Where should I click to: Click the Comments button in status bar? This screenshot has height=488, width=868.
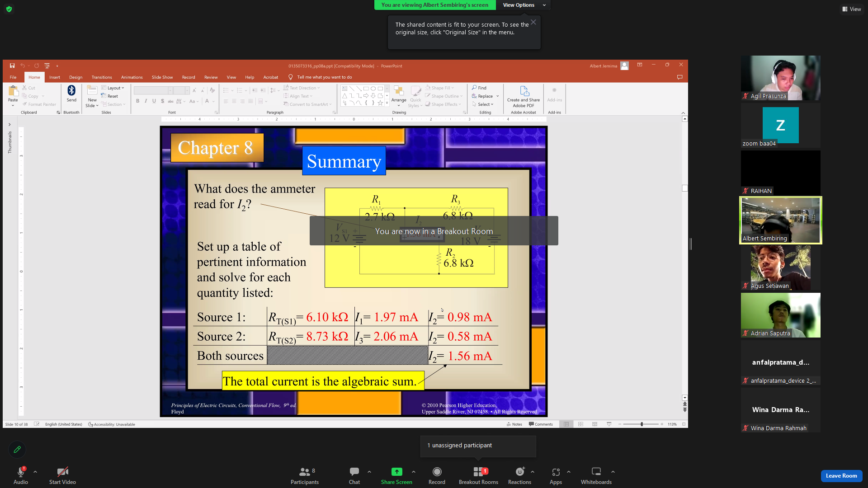(x=541, y=424)
